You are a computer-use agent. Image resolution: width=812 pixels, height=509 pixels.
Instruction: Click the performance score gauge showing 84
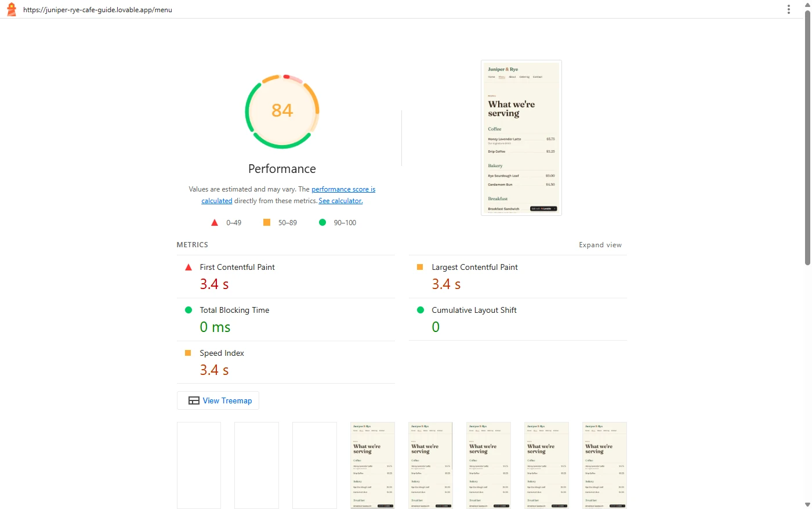pos(282,111)
